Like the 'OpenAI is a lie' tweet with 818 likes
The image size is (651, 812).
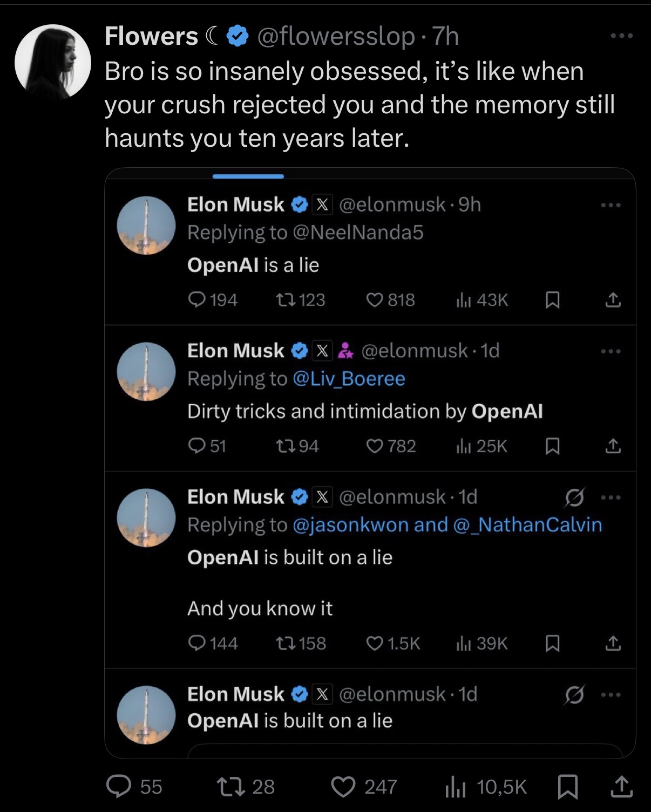pyautogui.click(x=375, y=300)
